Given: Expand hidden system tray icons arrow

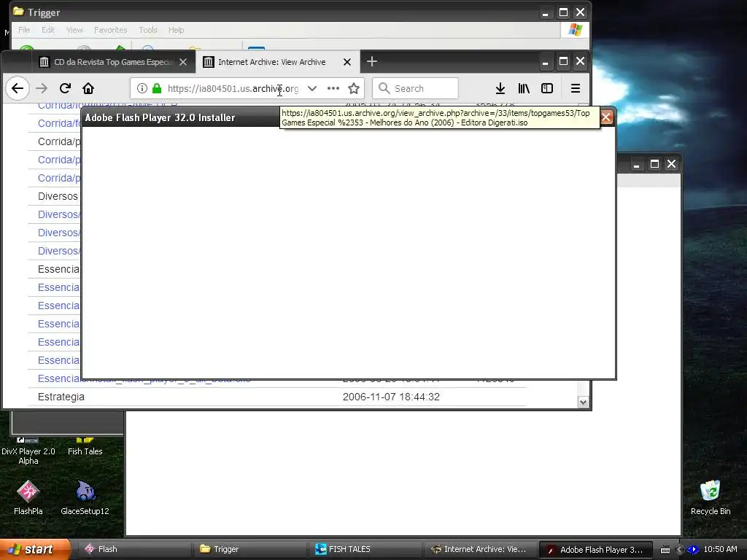Looking at the screenshot, I should [x=679, y=550].
